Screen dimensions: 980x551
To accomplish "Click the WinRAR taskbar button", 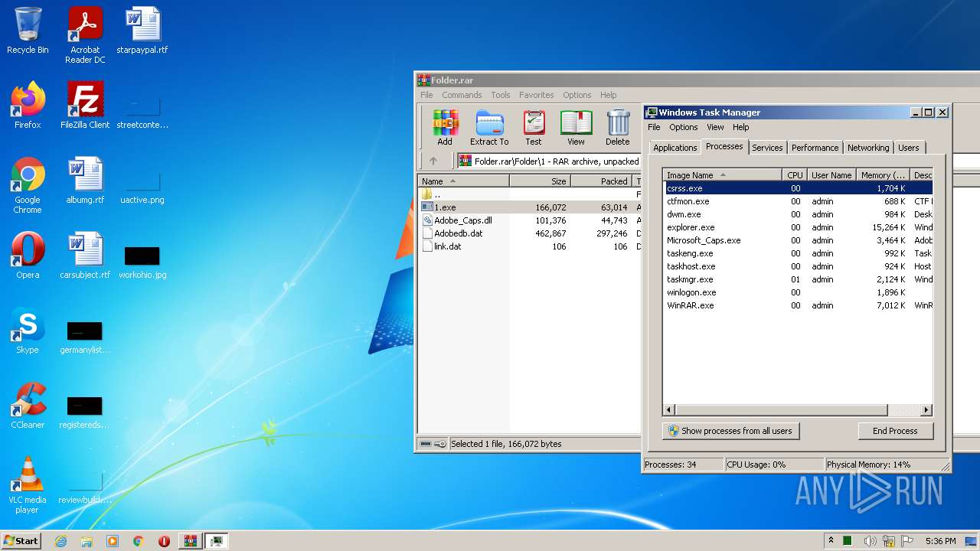I will tap(190, 541).
